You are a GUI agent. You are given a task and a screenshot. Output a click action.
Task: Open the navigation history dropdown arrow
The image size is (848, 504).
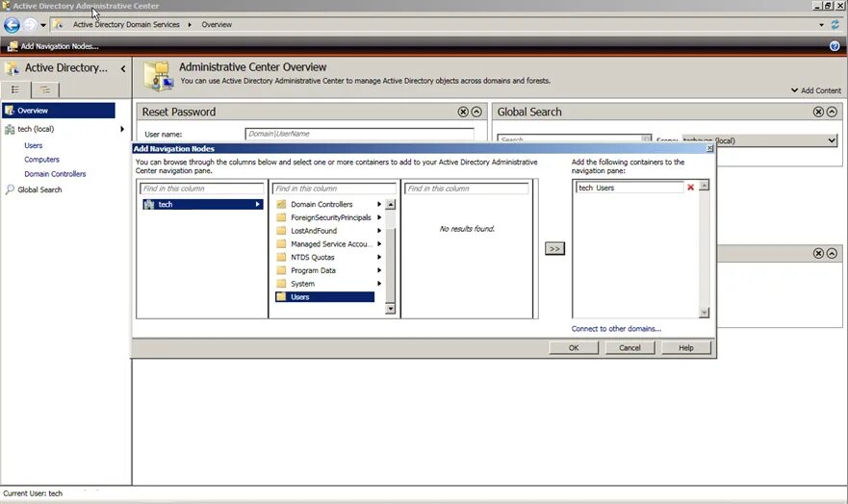point(43,25)
